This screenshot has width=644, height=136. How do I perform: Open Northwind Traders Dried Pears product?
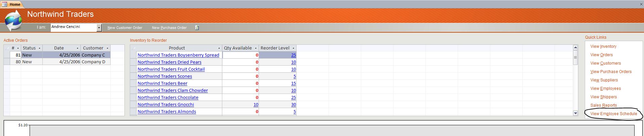click(x=169, y=62)
